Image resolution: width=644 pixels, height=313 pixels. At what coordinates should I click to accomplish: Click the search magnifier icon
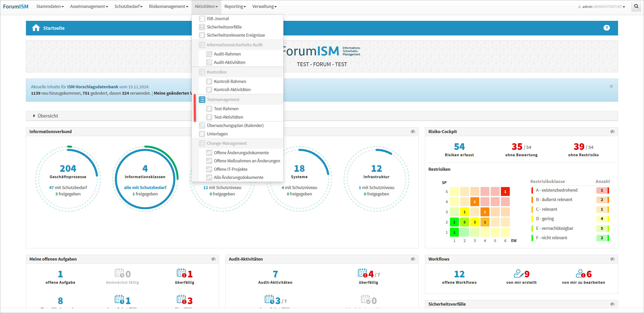click(636, 6)
